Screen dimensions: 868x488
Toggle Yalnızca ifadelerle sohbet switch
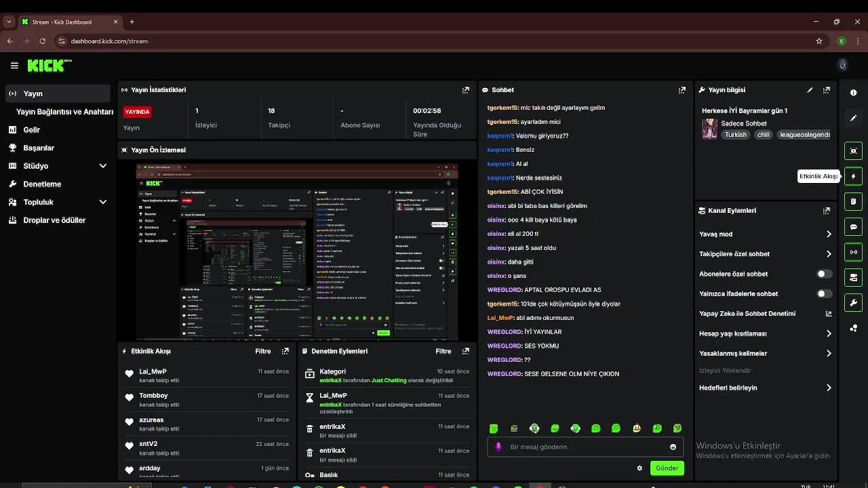pos(824,293)
